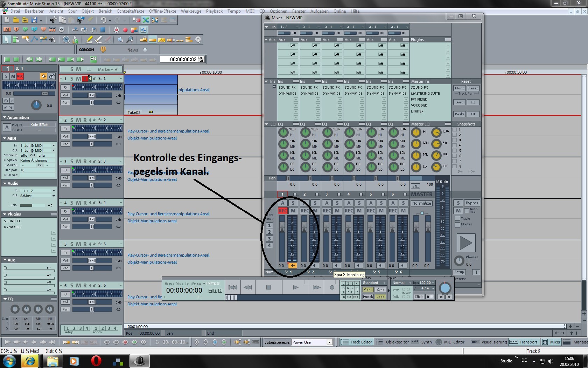Click the blue square stop toolbar icon
Image resolution: width=588 pixels, height=368 pixels.
click(103, 30)
